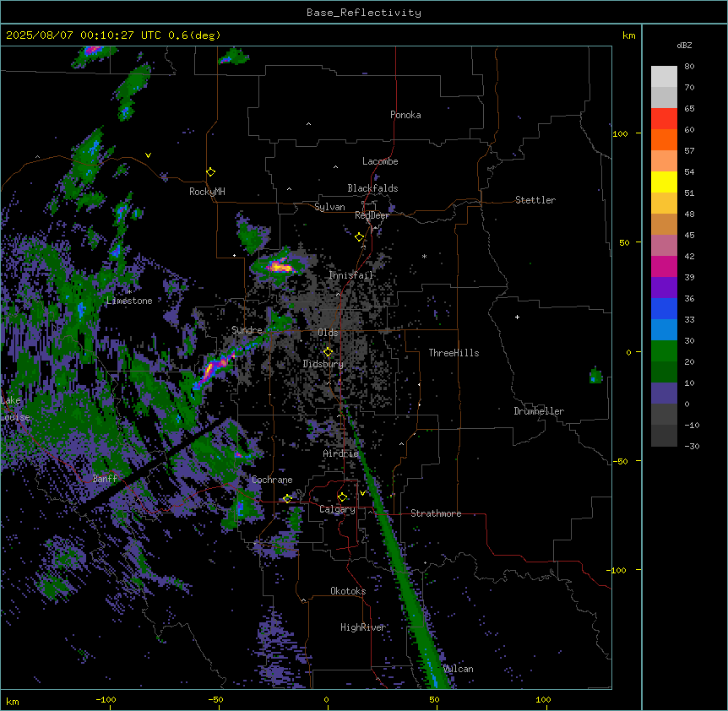Click the yellow diamond marker south of RedDeer

(x=359, y=237)
